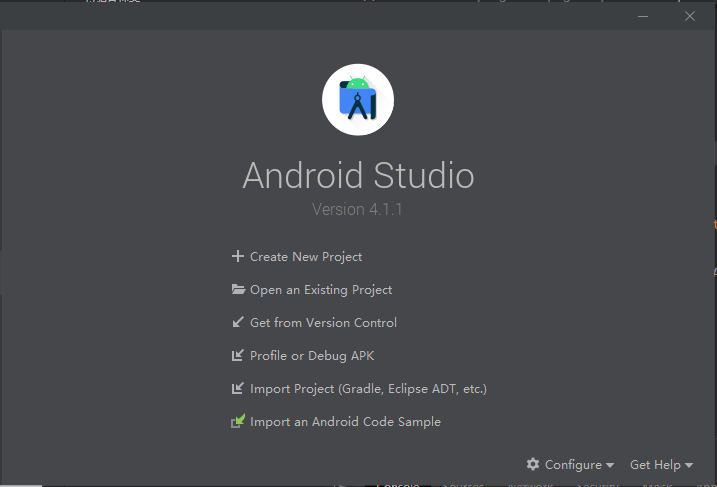Click the arrow icon beside Get from Version Control

coord(238,322)
